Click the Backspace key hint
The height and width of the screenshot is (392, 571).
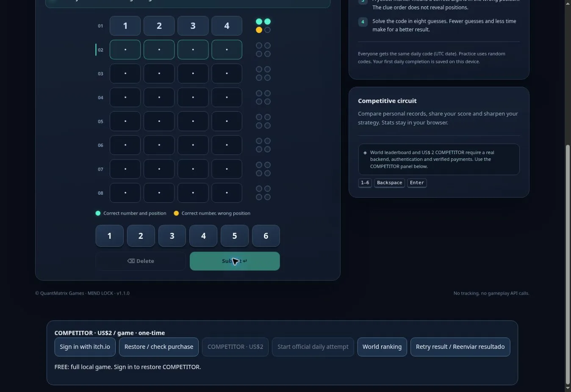389,183
